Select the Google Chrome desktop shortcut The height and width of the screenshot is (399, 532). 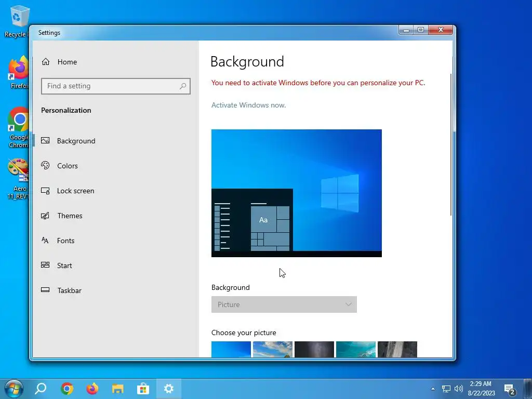(x=18, y=128)
